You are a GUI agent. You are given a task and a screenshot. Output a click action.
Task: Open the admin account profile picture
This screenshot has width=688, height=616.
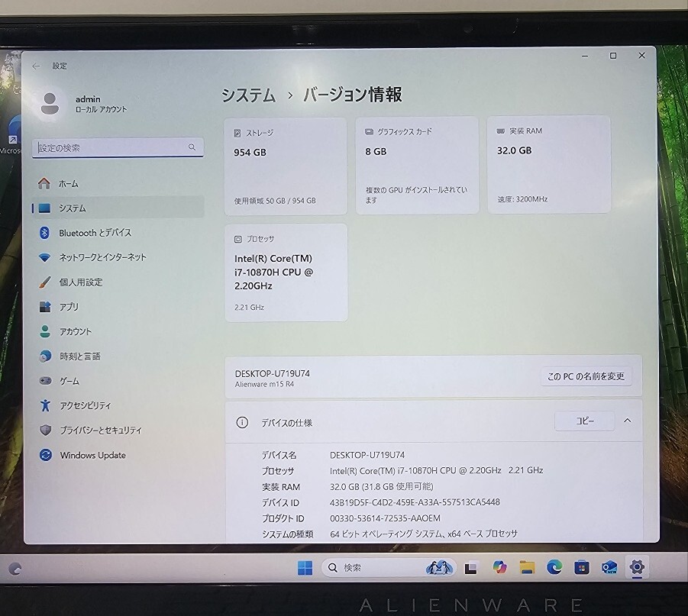[x=50, y=104]
